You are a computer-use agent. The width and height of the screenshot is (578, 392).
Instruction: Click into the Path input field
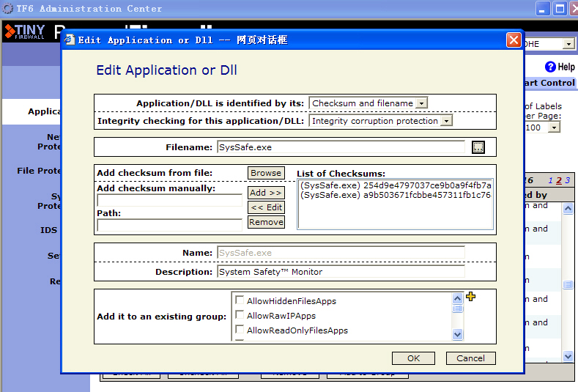coord(169,225)
